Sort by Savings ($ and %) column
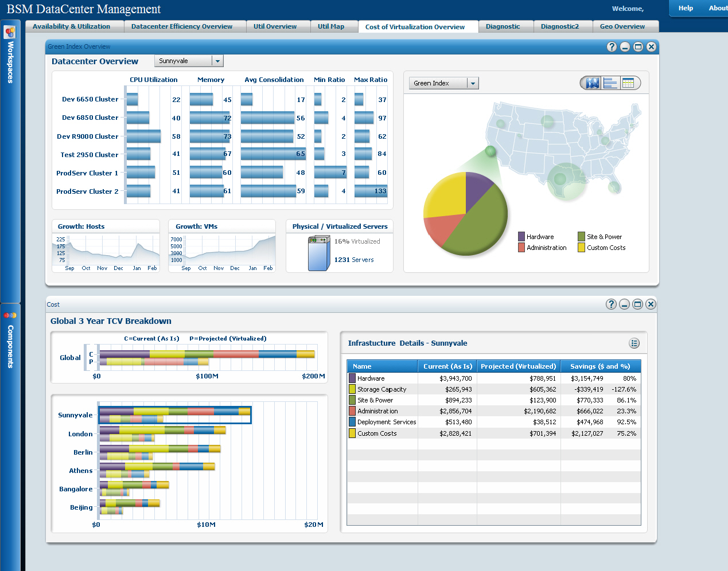728x571 pixels. [x=600, y=366]
